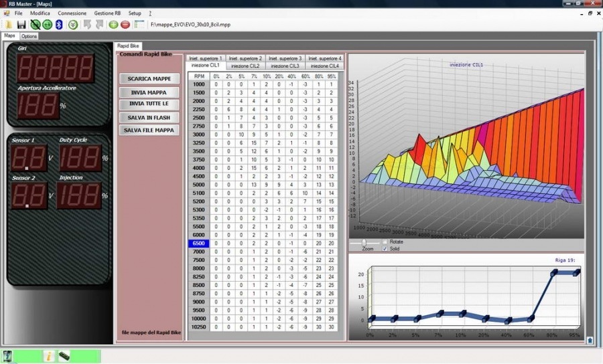Click the blue Bluetooth icon

pyautogui.click(x=59, y=25)
